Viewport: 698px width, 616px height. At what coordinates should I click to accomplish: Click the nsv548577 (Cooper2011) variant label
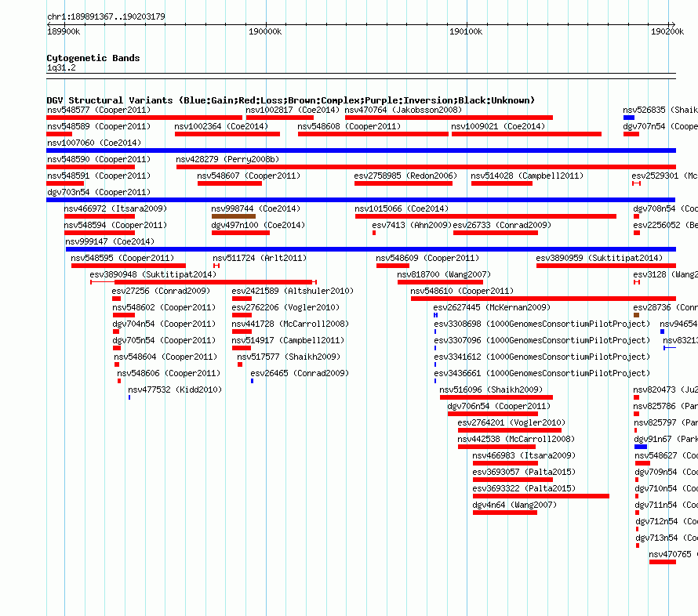pyautogui.click(x=99, y=110)
